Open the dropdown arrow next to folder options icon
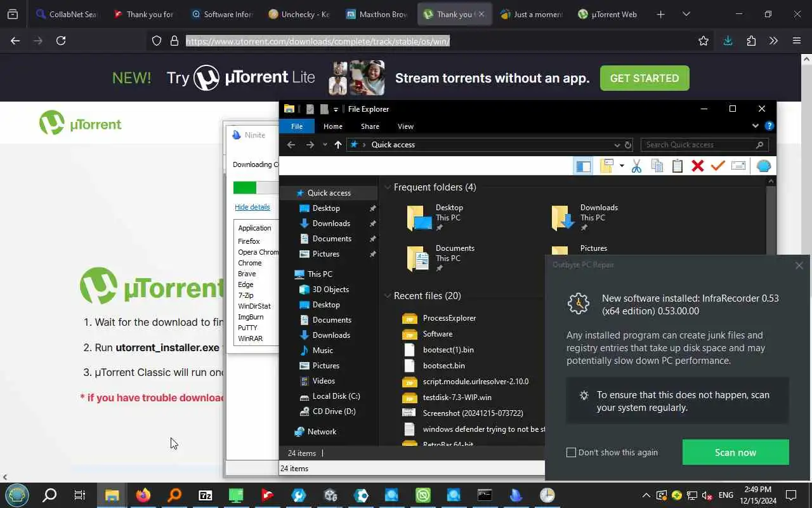812x508 pixels. tap(622, 166)
